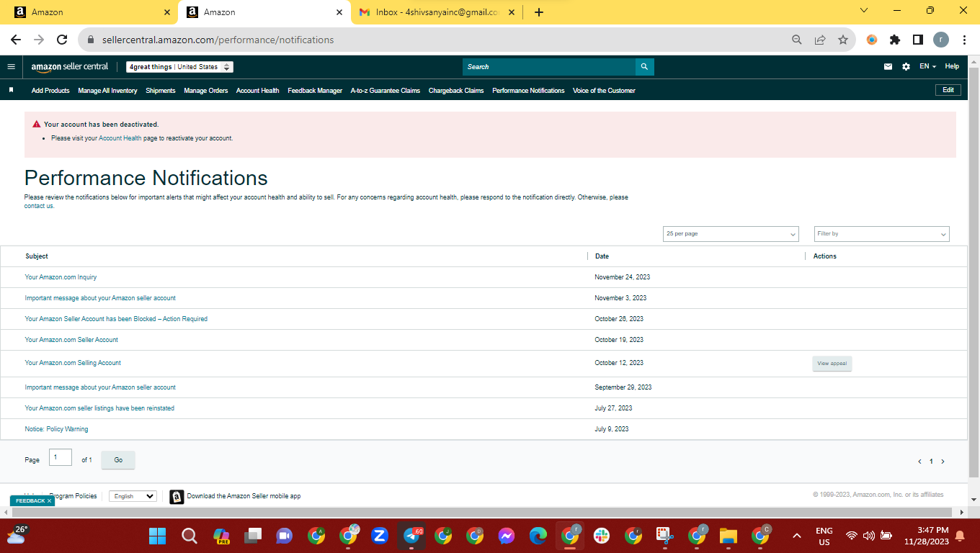Go to Manage Orders
This screenshot has height=553, width=980.
pyautogui.click(x=206, y=91)
